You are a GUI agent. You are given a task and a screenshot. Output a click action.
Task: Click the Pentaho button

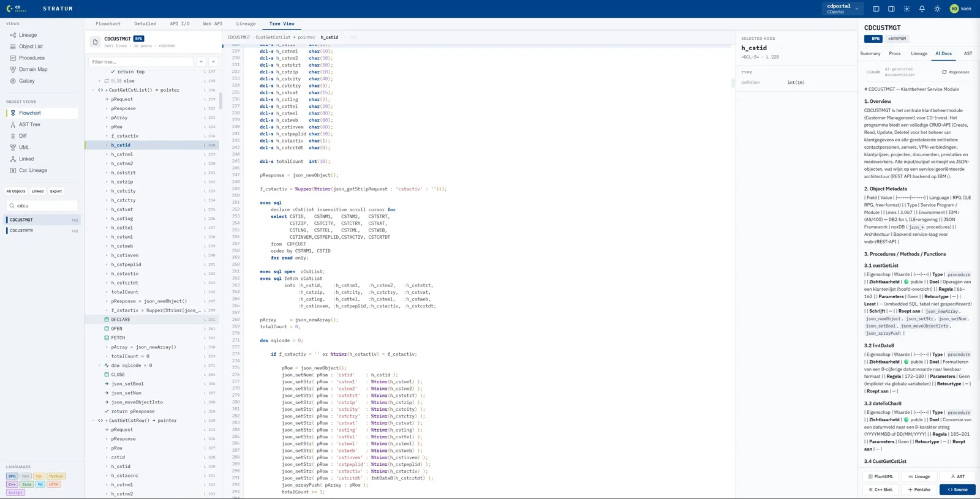click(x=919, y=490)
